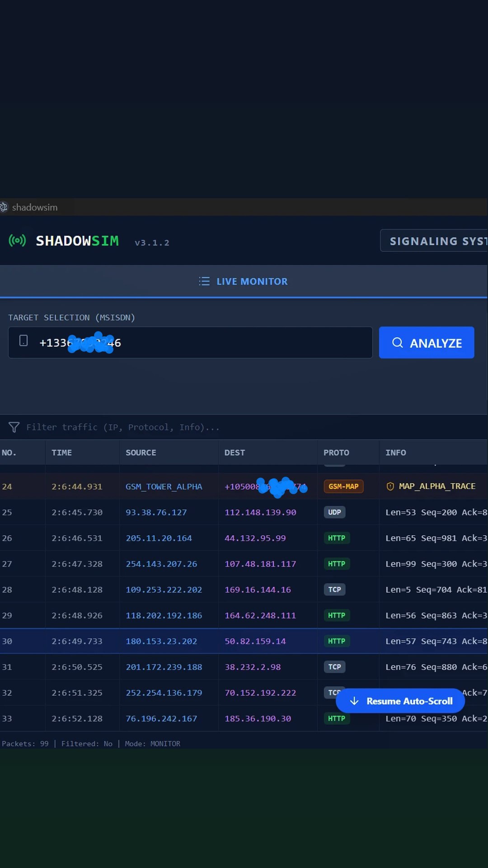
Task: Click the funnel filter icon
Action: pos(14,427)
